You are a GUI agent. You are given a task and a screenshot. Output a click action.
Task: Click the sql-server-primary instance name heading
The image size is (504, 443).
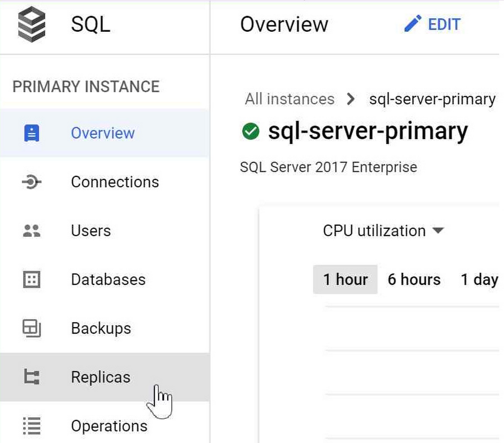(368, 132)
